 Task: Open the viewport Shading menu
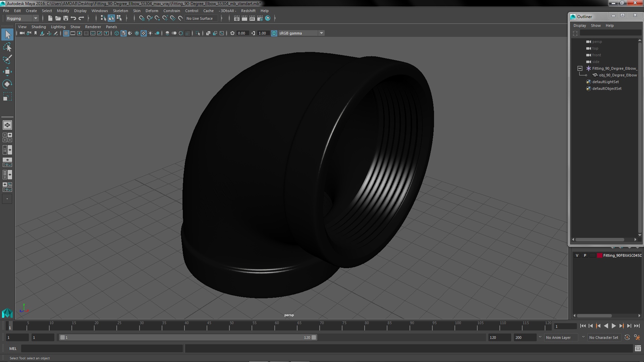pos(39,27)
